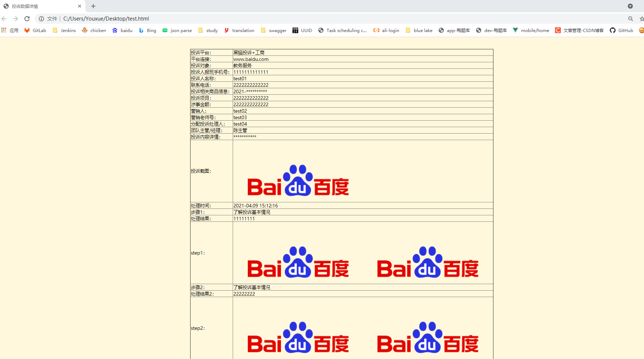Click the 黑猫投诉+工商 value cell
The image size is (644, 359).
363,53
